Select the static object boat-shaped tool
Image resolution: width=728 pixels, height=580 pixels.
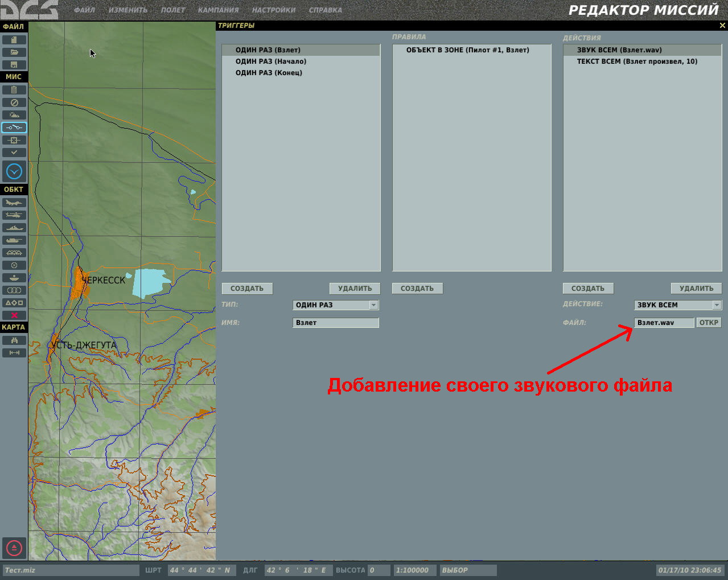click(x=14, y=278)
